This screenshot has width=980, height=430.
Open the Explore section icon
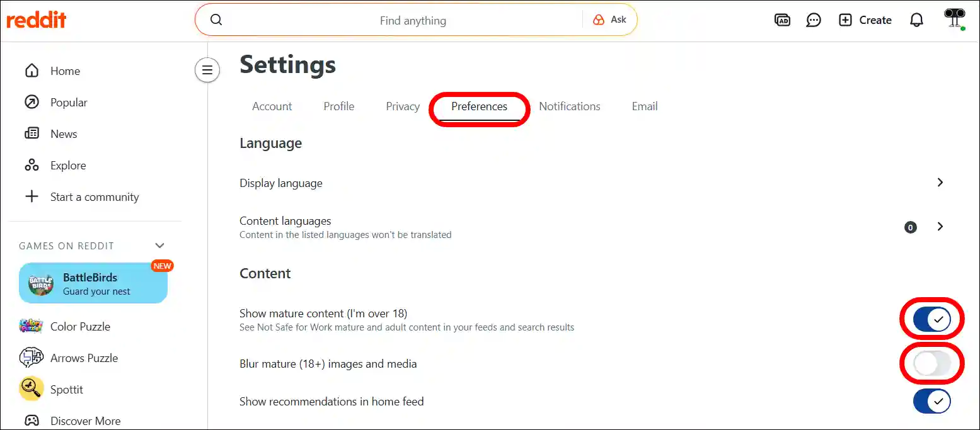point(32,165)
